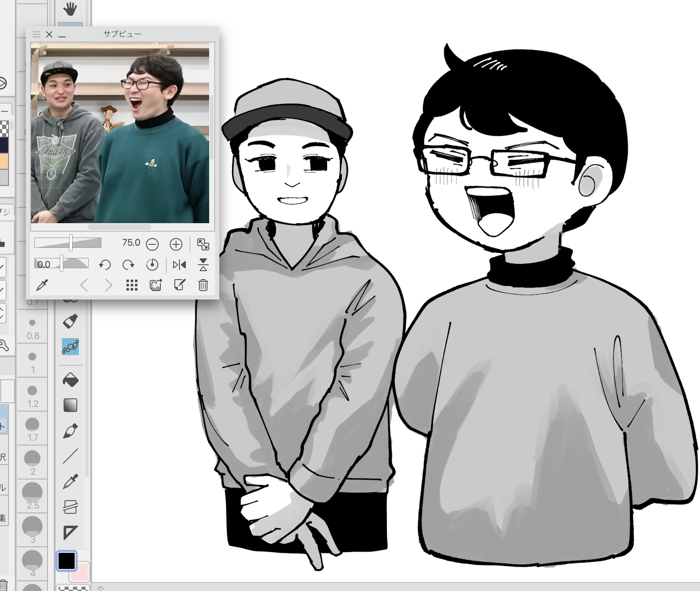Open the Sub View image list grid
The width and height of the screenshot is (700, 591).
click(132, 285)
